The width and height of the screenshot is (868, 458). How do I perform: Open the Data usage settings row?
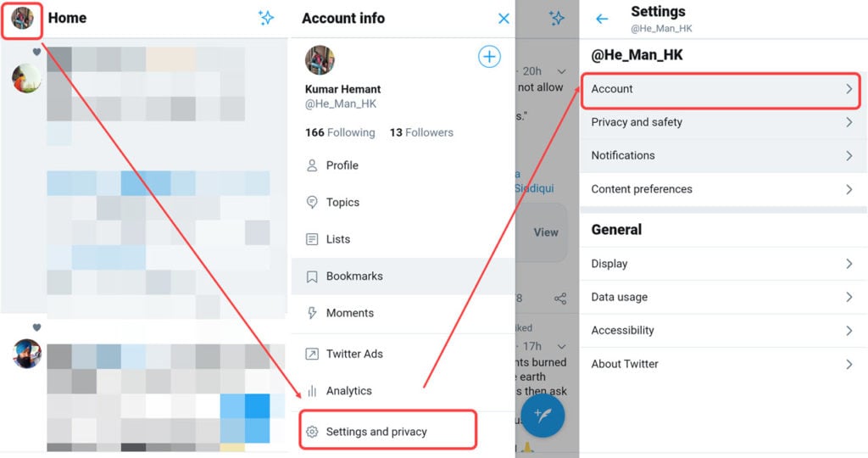[x=723, y=297]
